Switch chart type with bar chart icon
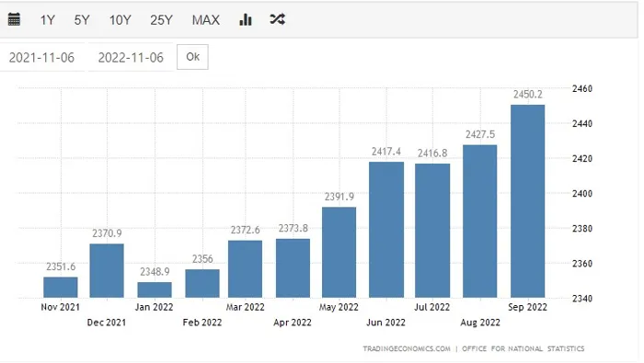The image size is (644, 363). (x=246, y=19)
